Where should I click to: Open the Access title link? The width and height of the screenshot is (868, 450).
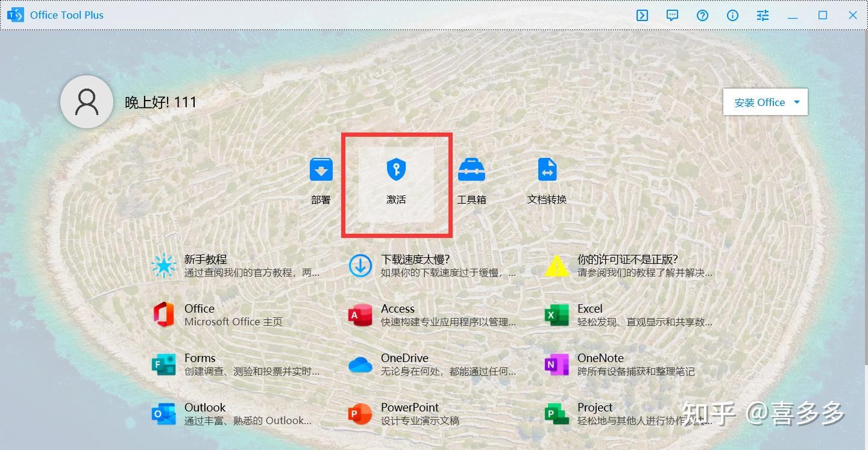[398, 308]
